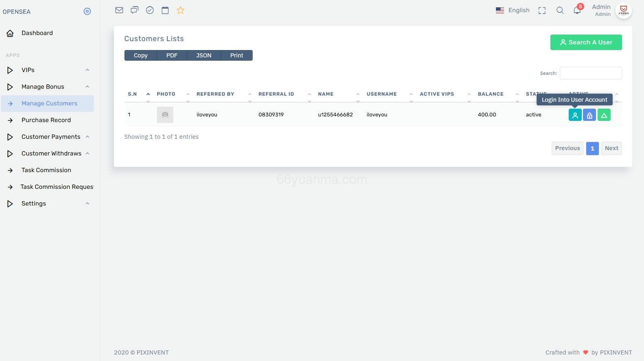The height and width of the screenshot is (361, 644).
Task: Open the calendar icon in top bar
Action: coord(165,10)
